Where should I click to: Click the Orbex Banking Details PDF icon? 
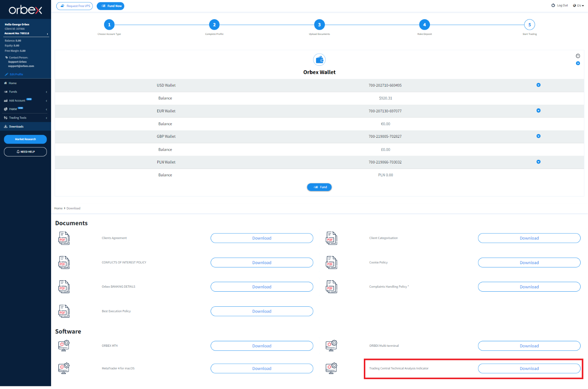64,287
